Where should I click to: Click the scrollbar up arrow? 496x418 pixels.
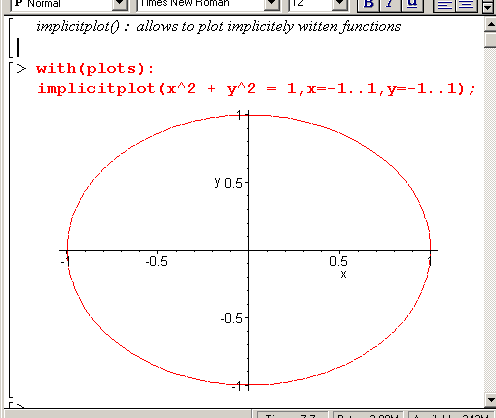490,24
